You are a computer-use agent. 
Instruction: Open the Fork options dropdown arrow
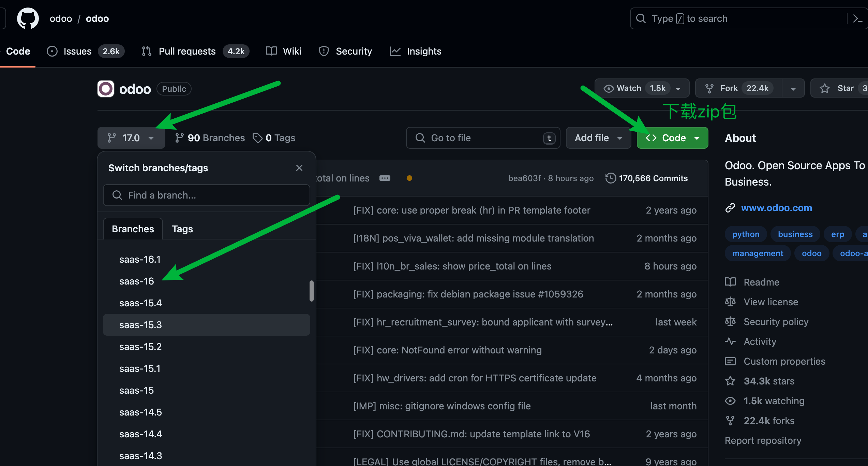pyautogui.click(x=793, y=88)
